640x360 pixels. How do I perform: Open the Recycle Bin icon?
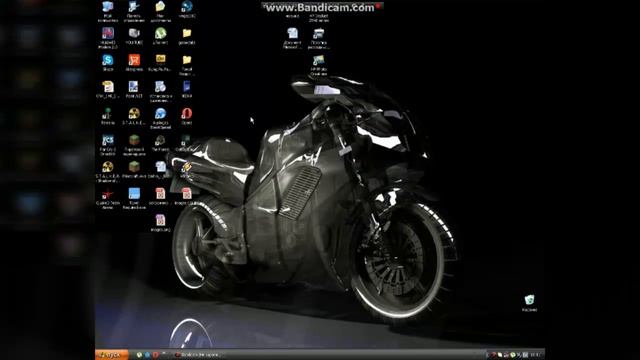click(529, 303)
